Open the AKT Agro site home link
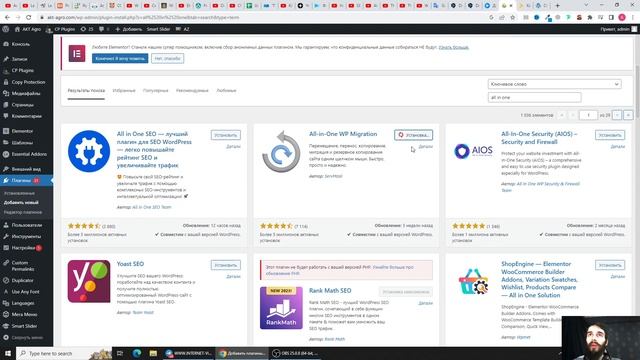 pyautogui.click(x=28, y=29)
